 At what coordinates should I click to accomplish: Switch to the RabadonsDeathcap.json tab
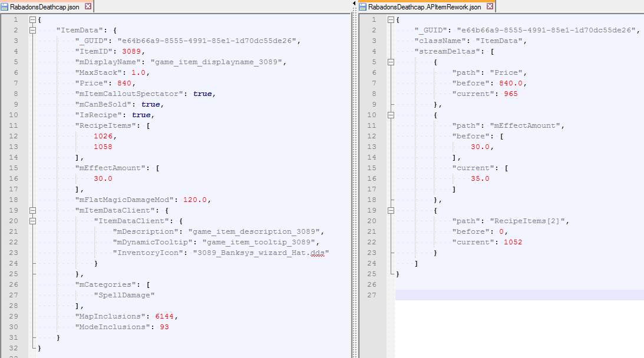pyautogui.click(x=44, y=6)
